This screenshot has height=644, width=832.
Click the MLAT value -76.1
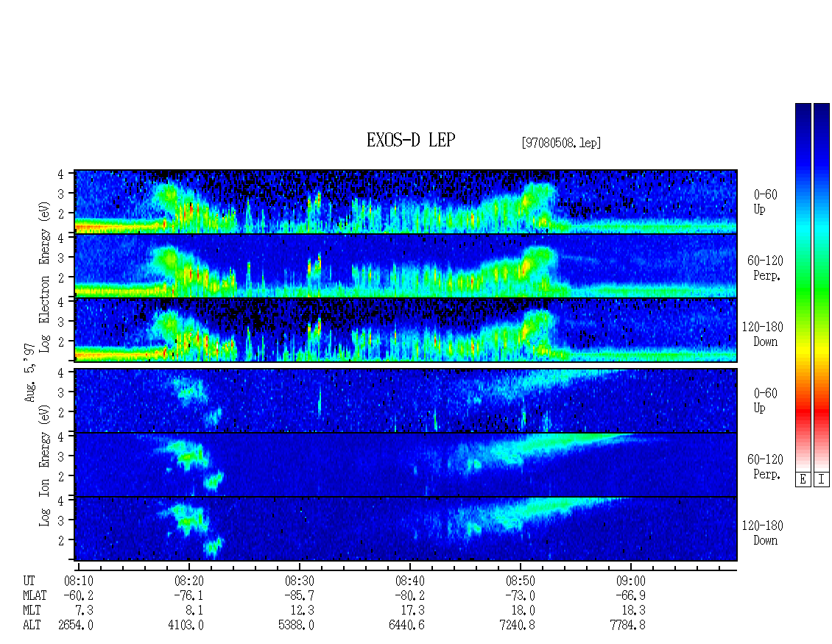[x=189, y=595]
